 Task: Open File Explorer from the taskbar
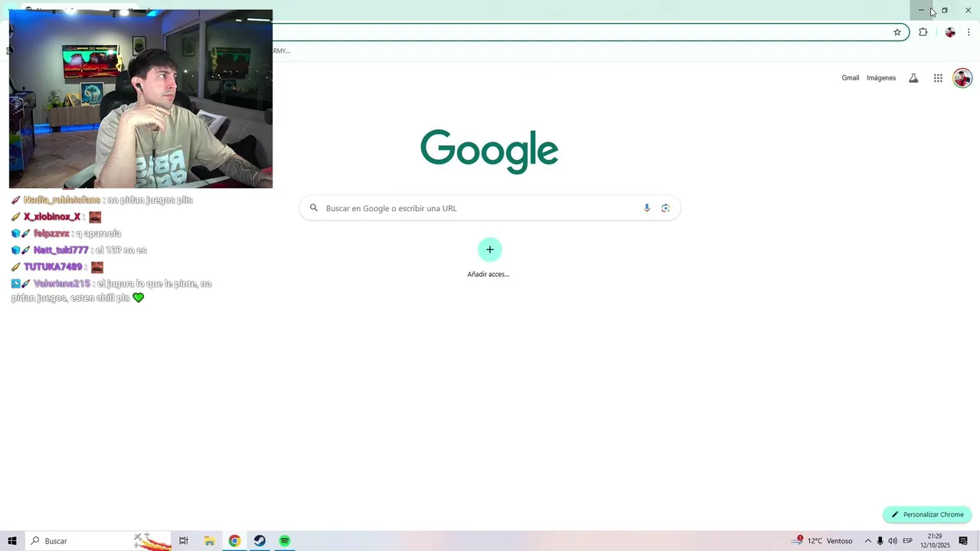click(x=209, y=541)
